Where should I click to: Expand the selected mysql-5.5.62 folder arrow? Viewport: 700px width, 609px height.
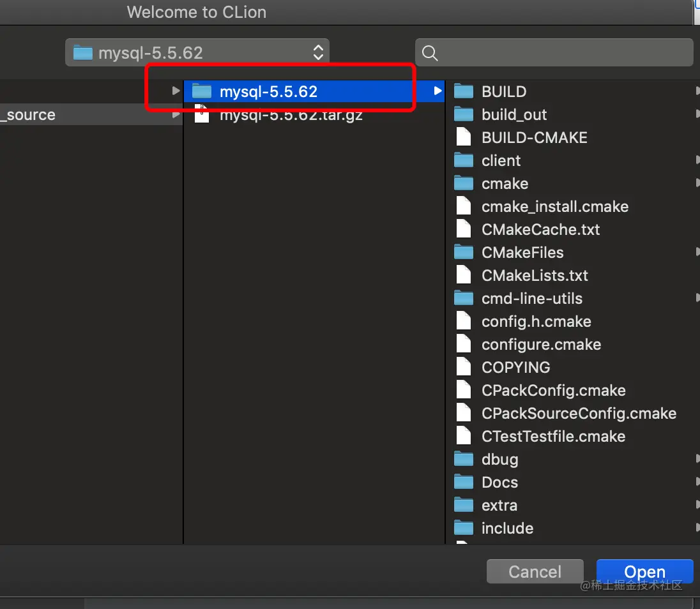point(438,91)
